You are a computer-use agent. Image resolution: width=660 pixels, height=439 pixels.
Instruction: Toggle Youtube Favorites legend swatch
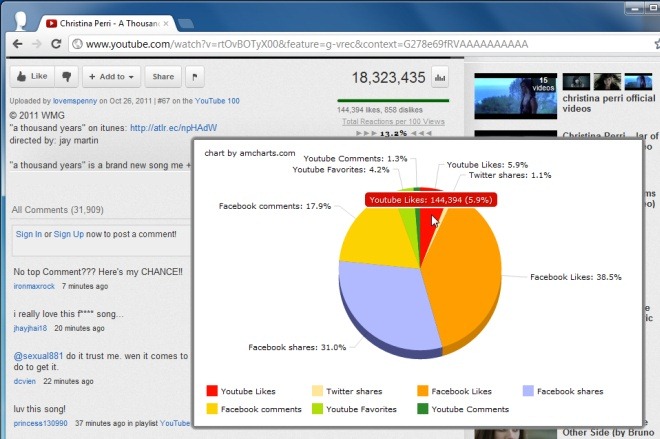click(x=317, y=409)
